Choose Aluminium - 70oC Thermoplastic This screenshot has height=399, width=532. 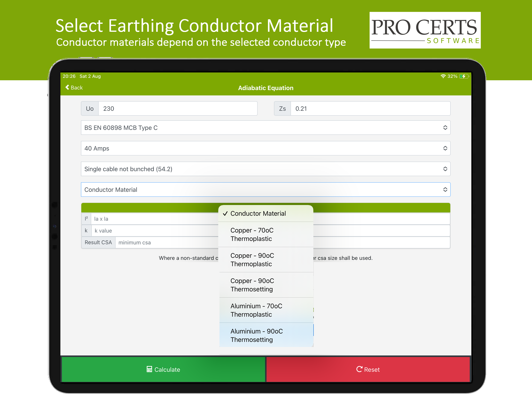point(266,310)
